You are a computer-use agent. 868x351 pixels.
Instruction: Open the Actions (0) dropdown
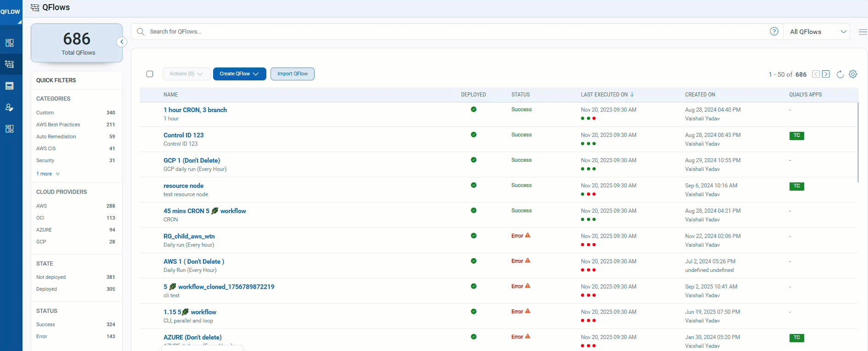186,74
